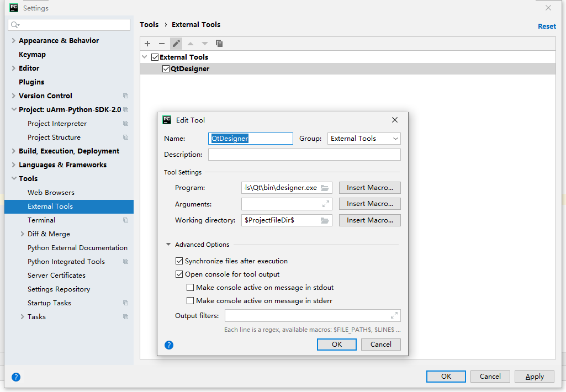Move tool up with the up arrow
The image size is (566, 392).
pos(191,44)
